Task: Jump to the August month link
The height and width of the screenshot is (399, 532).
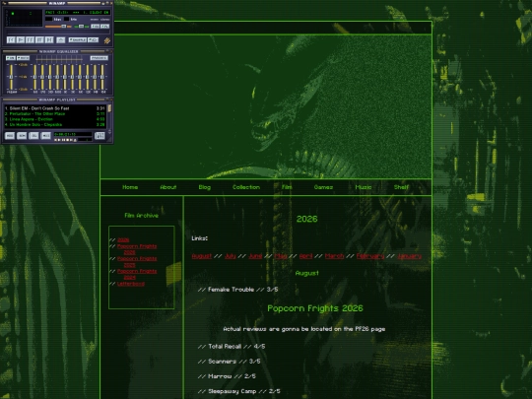Action: click(202, 256)
